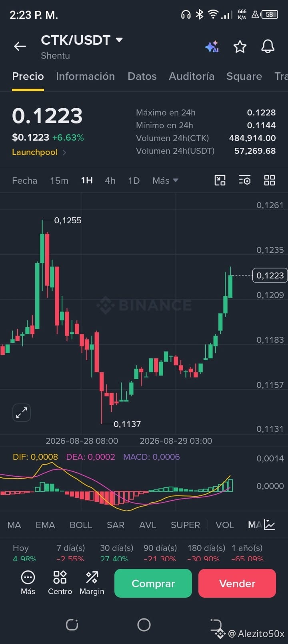This screenshot has width=288, height=644.
Task: Tap the Comprar button
Action: coord(153,583)
